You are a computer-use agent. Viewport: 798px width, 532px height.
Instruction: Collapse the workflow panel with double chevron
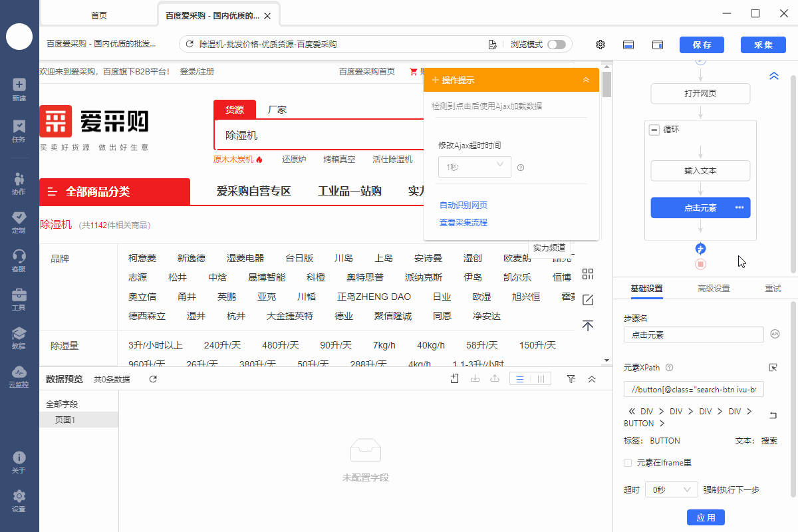pos(774,76)
